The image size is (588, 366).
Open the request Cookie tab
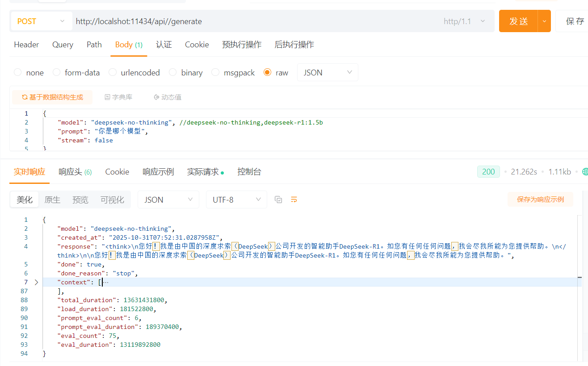click(x=197, y=45)
